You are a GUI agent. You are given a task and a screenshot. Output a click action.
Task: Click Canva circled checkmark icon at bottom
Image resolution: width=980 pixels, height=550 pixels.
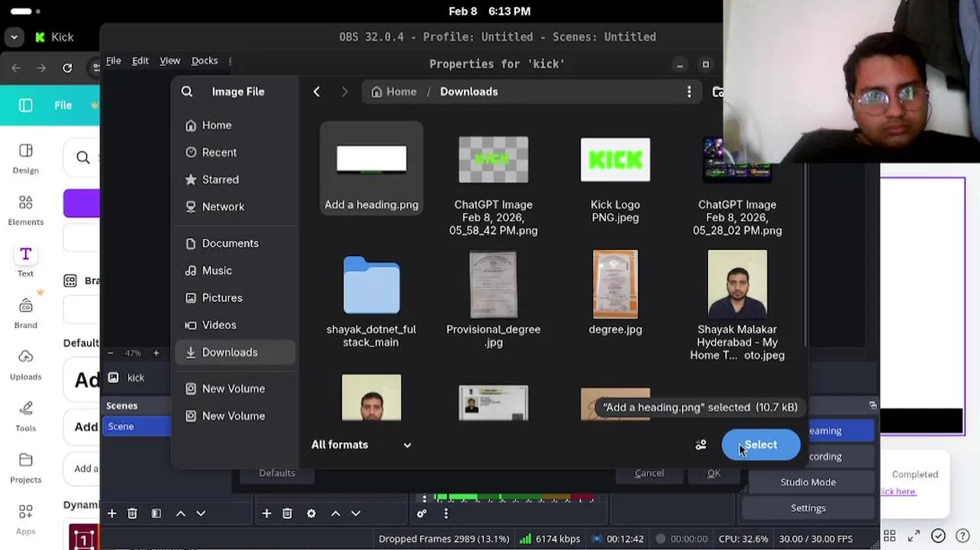(x=938, y=535)
